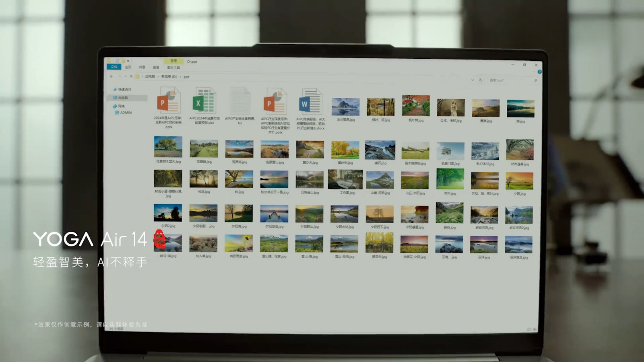
Task: Select the princess portrait jpg thumbnail
Action: pos(451,108)
